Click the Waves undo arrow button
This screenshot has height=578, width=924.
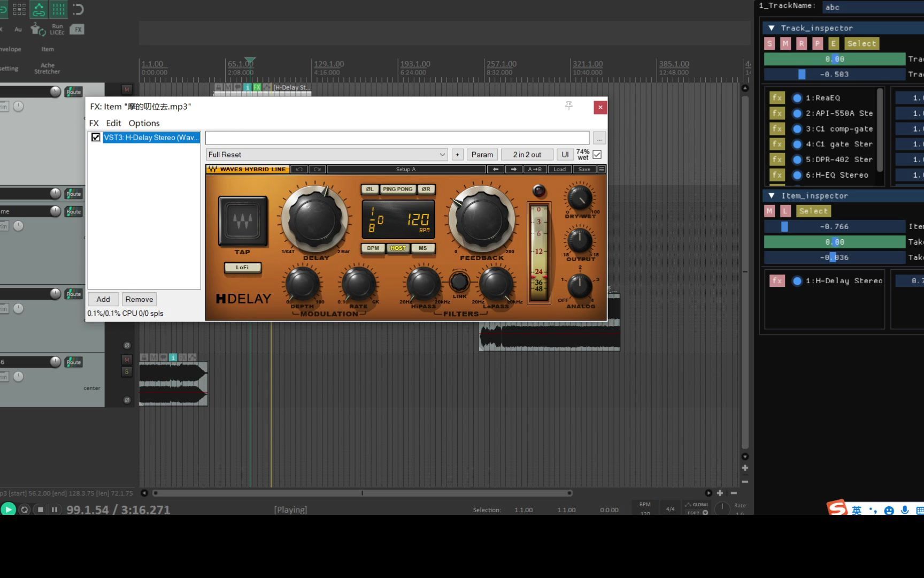click(299, 169)
